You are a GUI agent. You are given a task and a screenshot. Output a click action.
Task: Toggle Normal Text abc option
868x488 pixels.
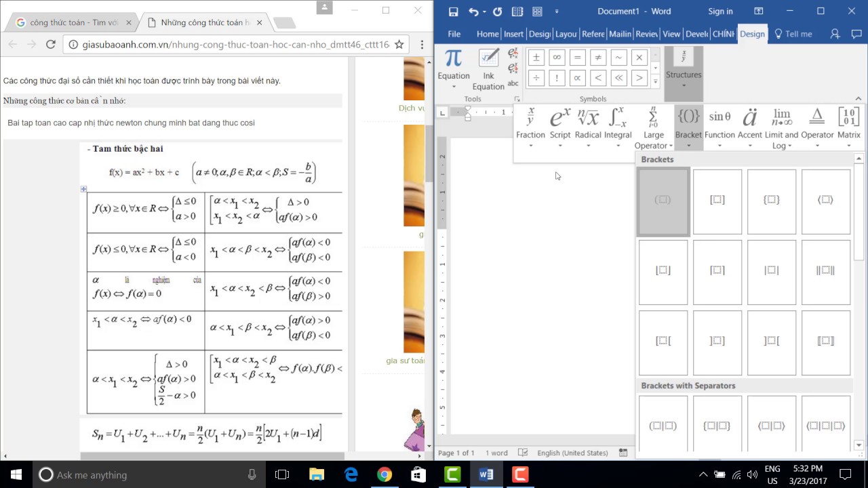click(x=513, y=83)
